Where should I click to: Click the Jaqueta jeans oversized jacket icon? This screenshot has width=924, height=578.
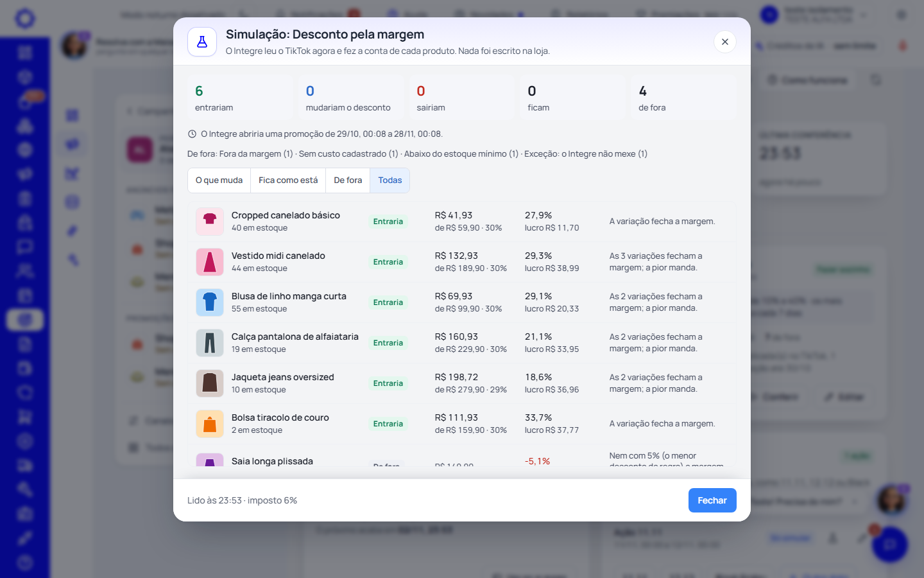210,383
